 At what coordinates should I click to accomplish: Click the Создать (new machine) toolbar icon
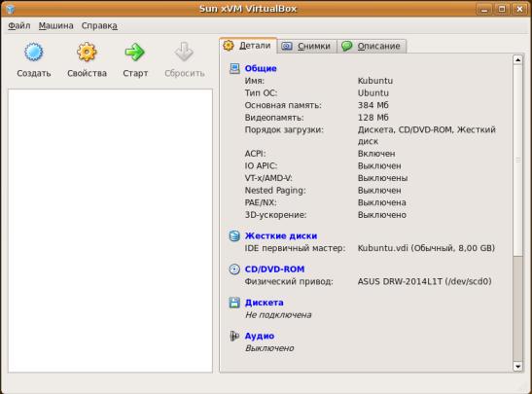34,53
